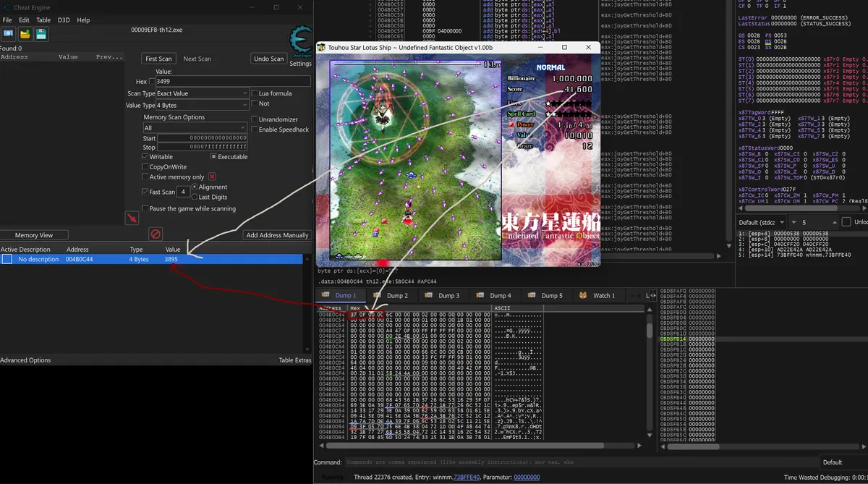This screenshot has width=868, height=484.
Task: Click the fox icon on Watch 1 tab
Action: coord(583,295)
